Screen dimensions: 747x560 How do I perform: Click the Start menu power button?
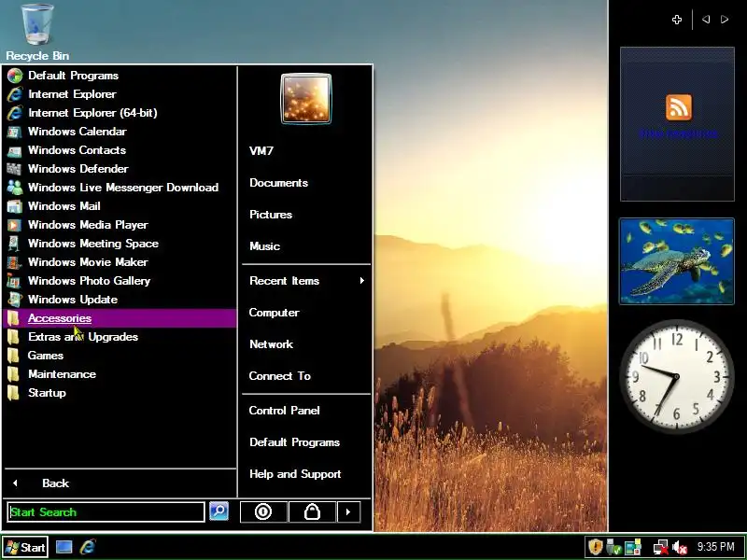263,511
